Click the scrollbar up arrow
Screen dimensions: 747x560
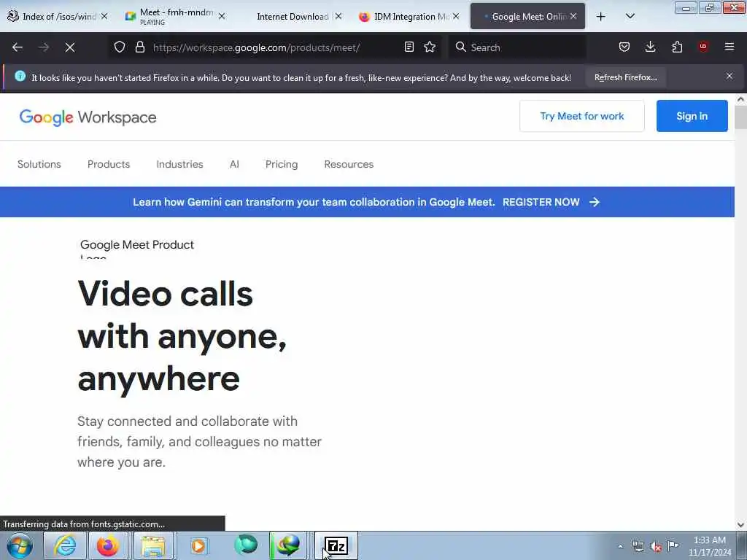pyautogui.click(x=740, y=99)
